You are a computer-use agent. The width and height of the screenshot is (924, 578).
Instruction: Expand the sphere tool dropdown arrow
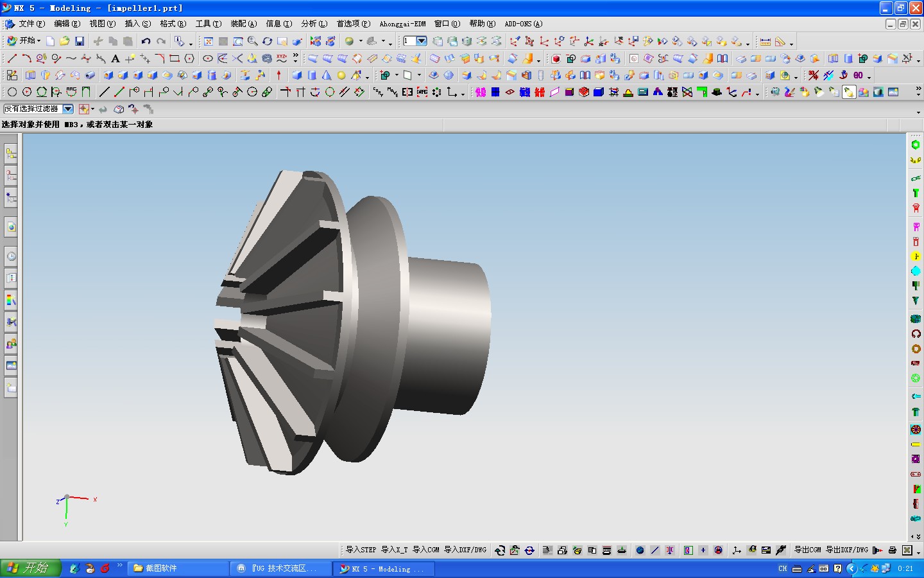(367, 75)
